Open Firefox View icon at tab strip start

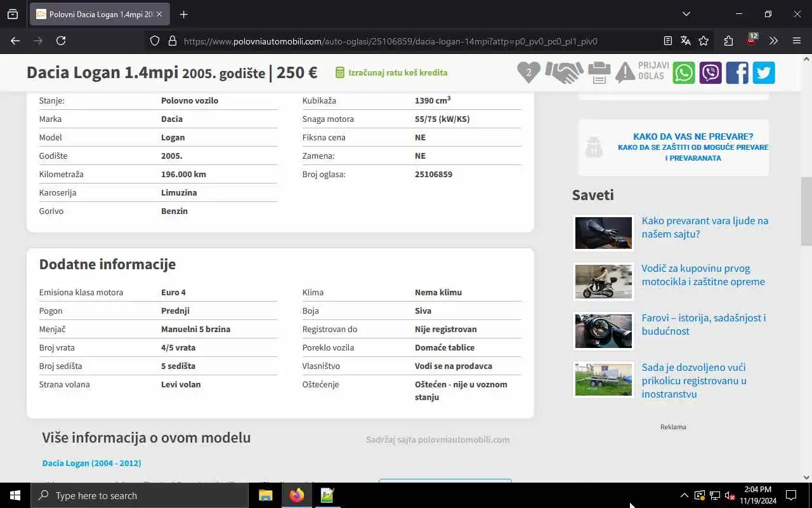point(13,14)
